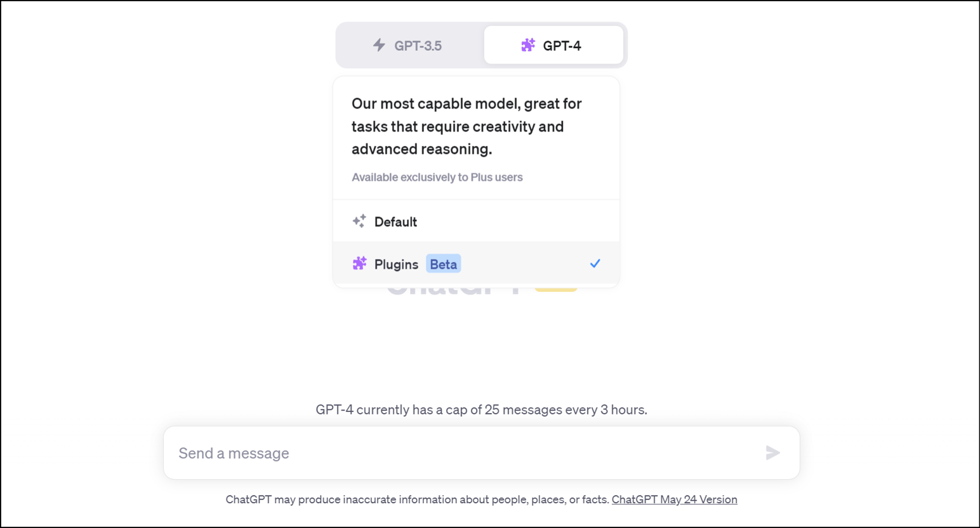The height and width of the screenshot is (528, 980).
Task: Click the GPT-4 message cap notice
Action: pyautogui.click(x=482, y=409)
